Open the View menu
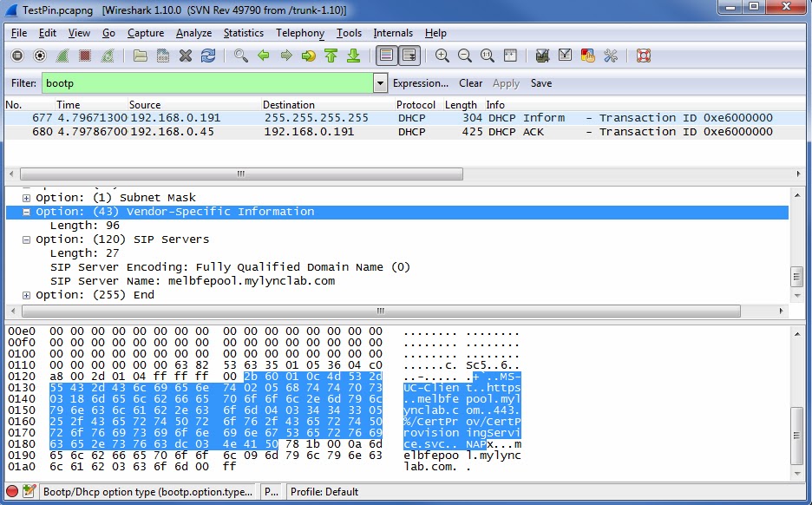 click(x=79, y=33)
